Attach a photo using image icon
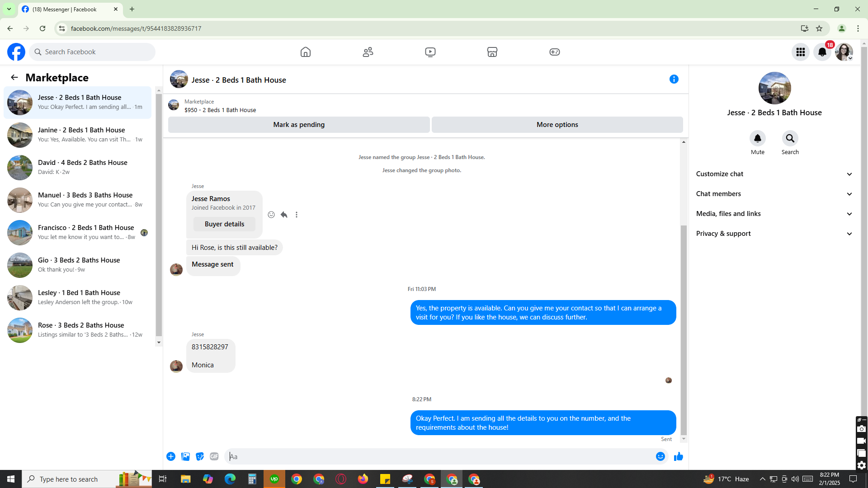 [x=185, y=456]
